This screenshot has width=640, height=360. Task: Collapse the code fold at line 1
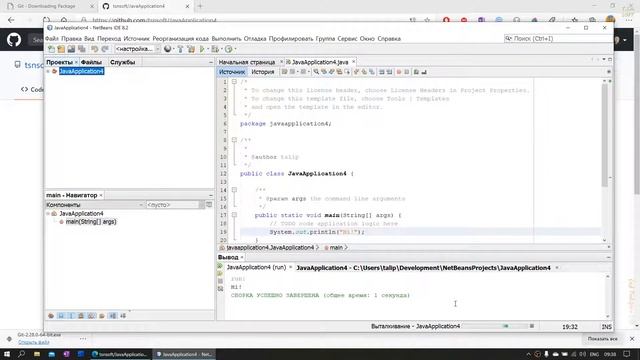[x=234, y=82]
